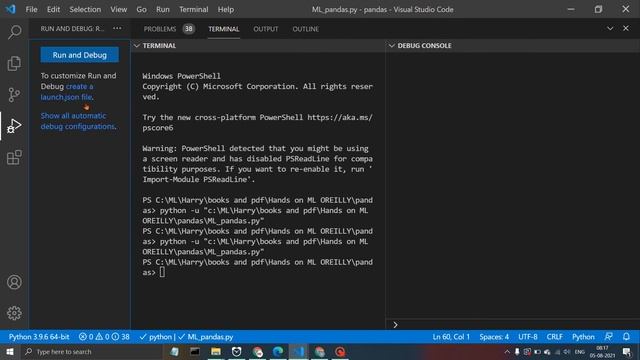The image size is (640, 360).
Task: Show hidden system tray icons
Action: [507, 351]
